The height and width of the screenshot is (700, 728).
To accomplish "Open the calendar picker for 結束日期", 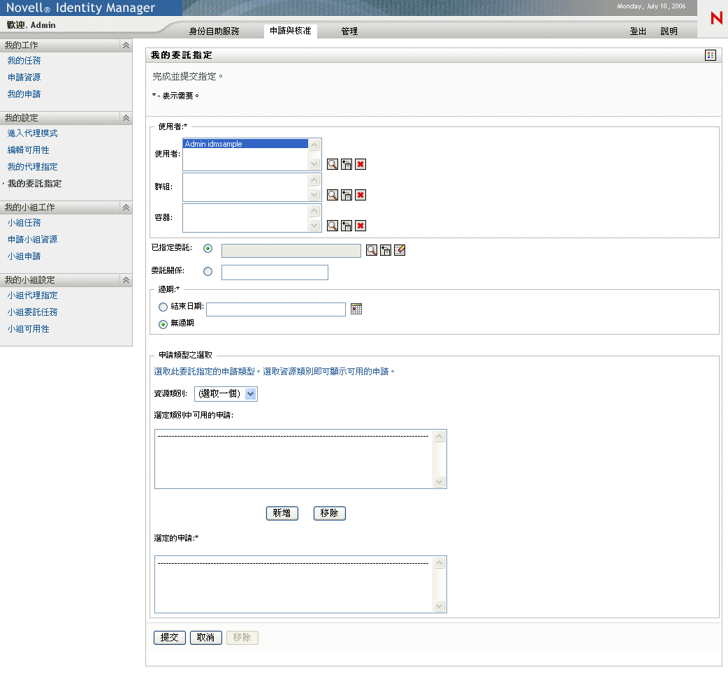I will 356,309.
